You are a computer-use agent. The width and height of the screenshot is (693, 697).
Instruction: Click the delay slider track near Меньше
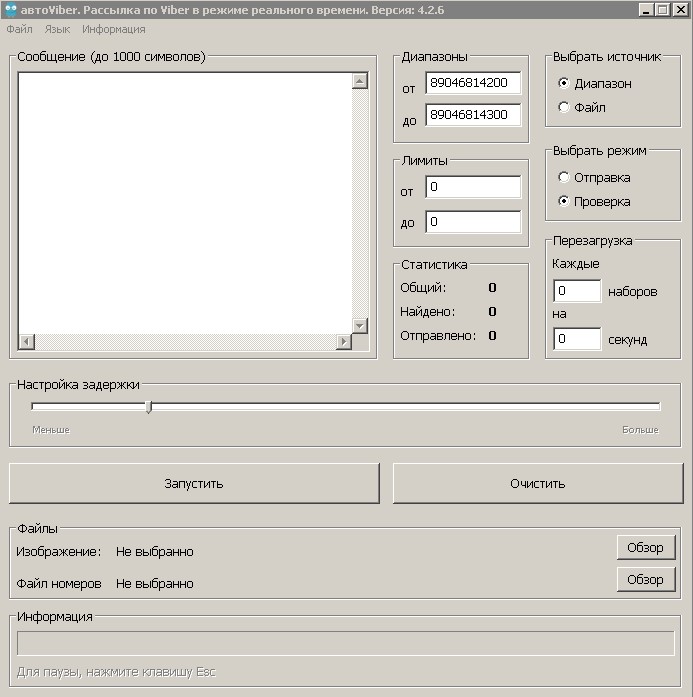51,406
